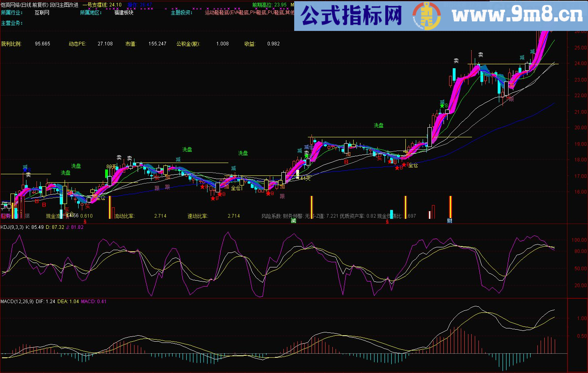Click the 2.714 value beside 速动比率
The image size is (588, 373).
(x=234, y=216)
